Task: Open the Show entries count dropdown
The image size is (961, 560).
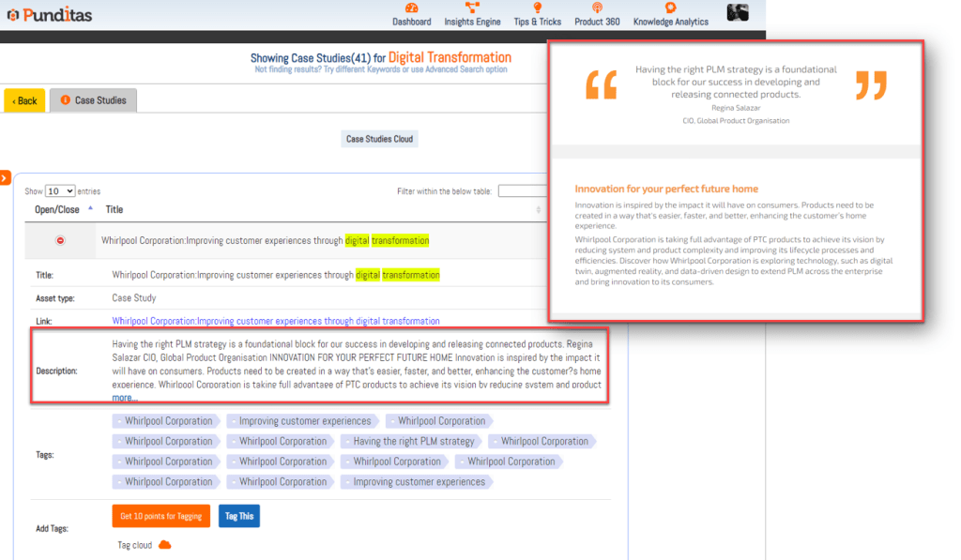Action: tap(60, 191)
